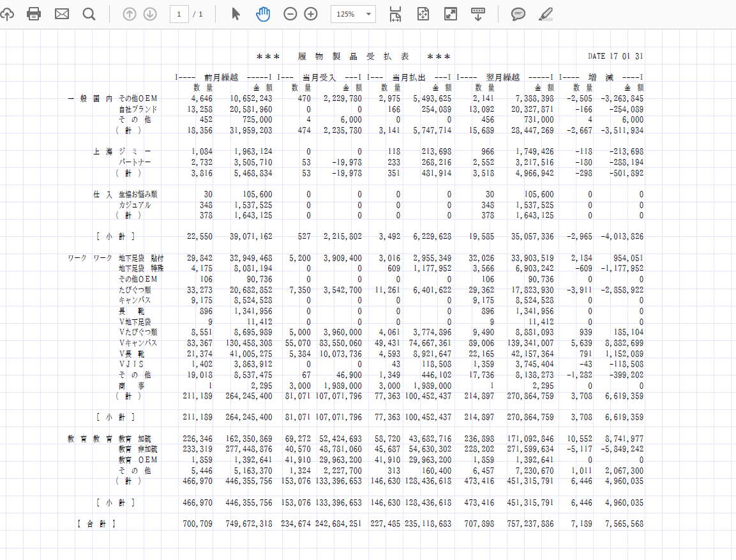
Task: Click the page number field
Action: pos(179,14)
